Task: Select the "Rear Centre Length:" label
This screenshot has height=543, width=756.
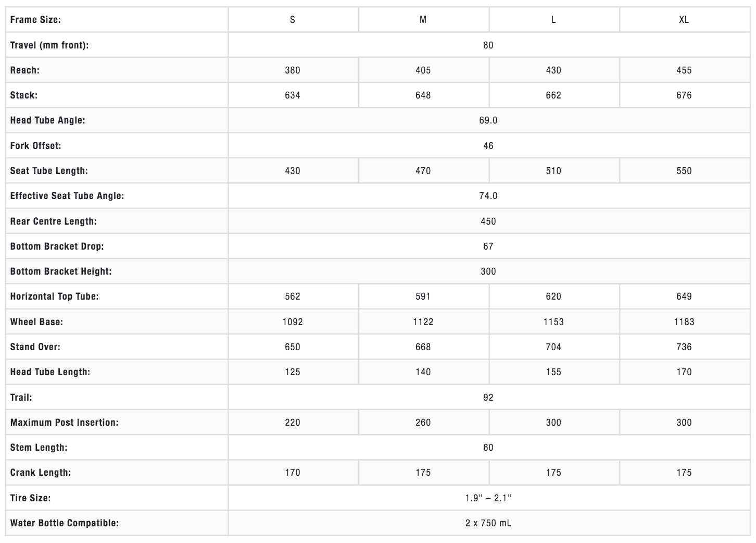Action: pos(53,221)
